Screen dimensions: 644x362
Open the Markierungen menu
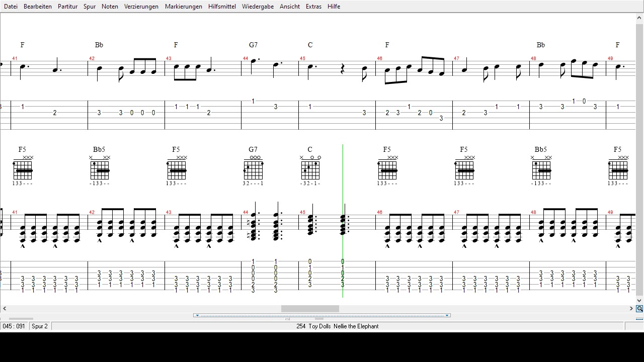[x=184, y=7]
